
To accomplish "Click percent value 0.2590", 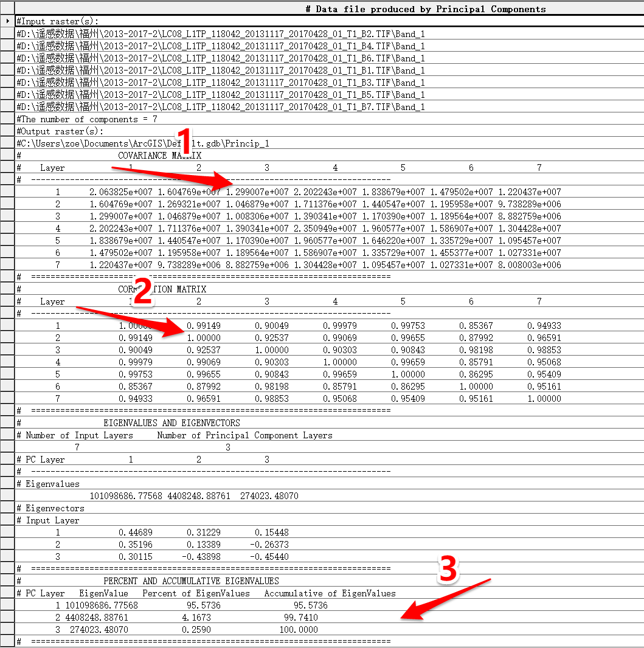I will (196, 630).
